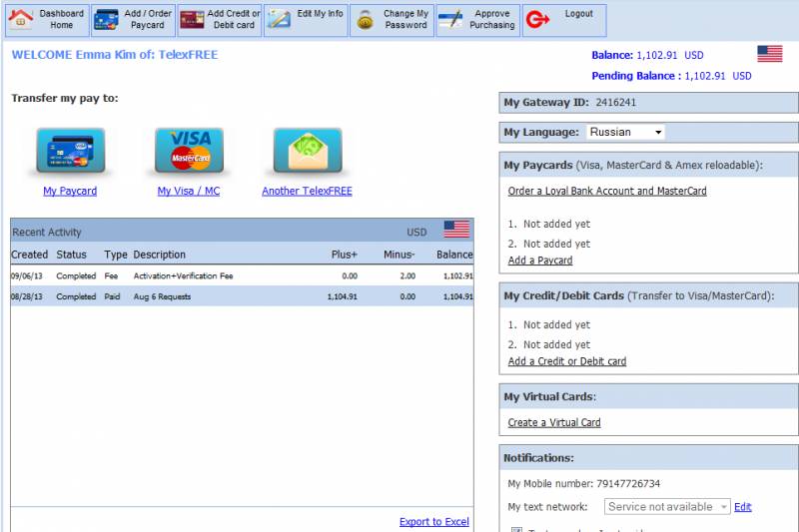799x532 pixels.
Task: Click the Created column header
Action: coord(30,255)
